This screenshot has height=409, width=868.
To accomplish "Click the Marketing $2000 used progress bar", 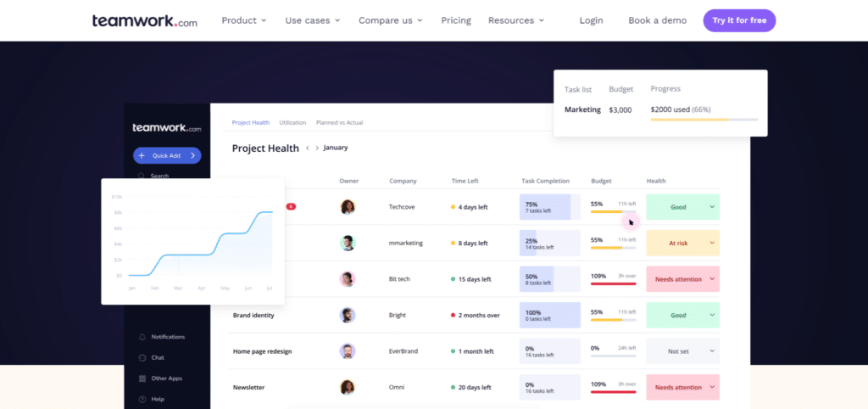I will point(704,119).
